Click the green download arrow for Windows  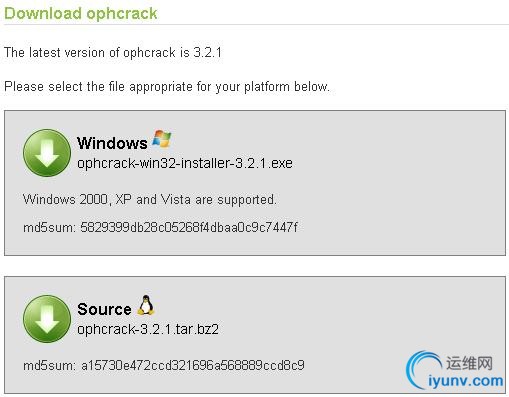point(47,153)
